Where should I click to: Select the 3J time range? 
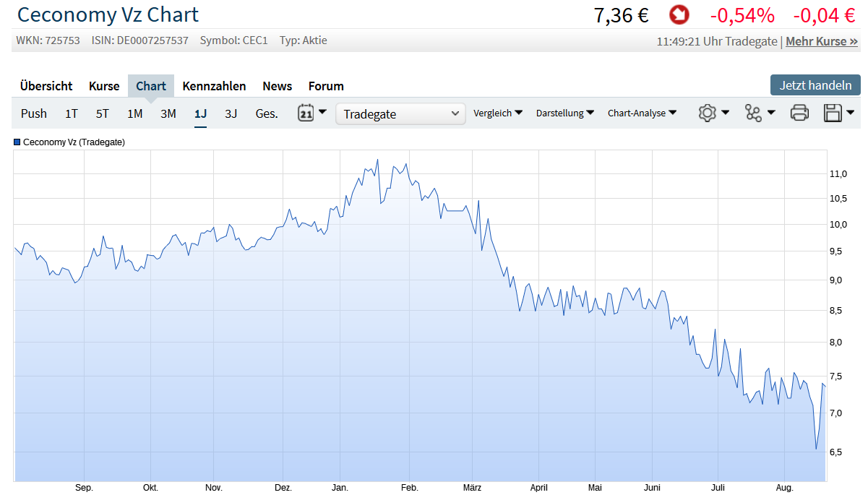[231, 113]
